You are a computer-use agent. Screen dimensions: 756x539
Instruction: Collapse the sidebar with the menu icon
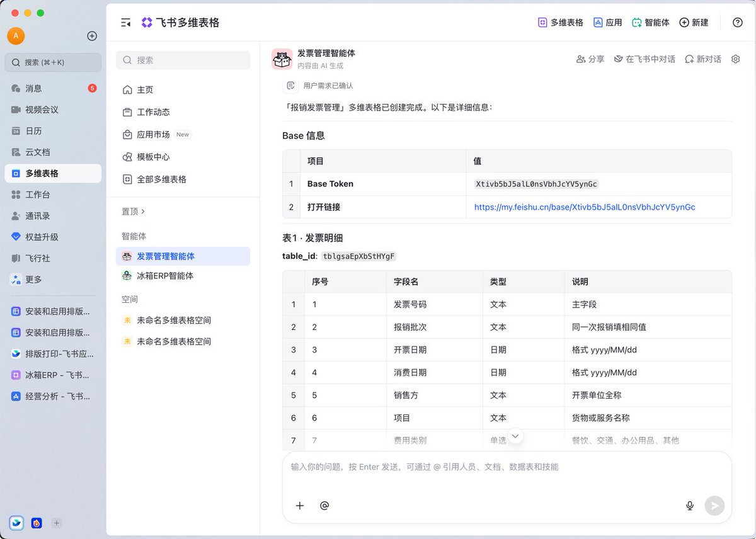[x=125, y=23]
